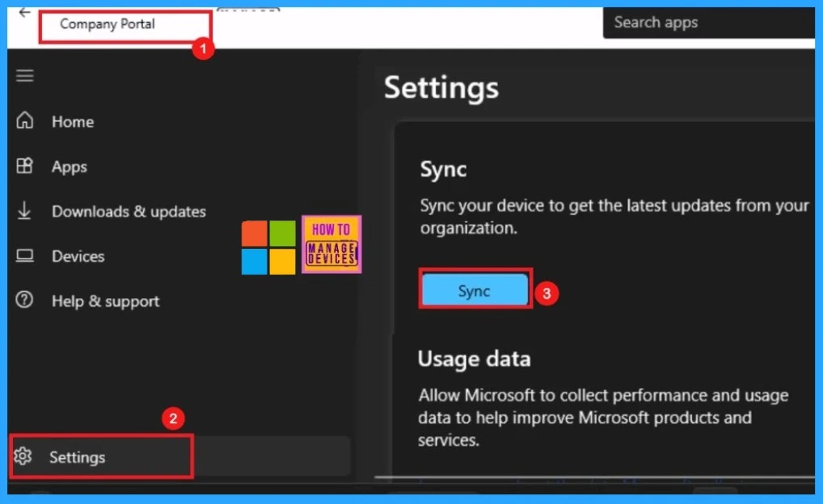The width and height of the screenshot is (823, 504).
Task: Click the blue Sync button
Action: [x=475, y=290]
